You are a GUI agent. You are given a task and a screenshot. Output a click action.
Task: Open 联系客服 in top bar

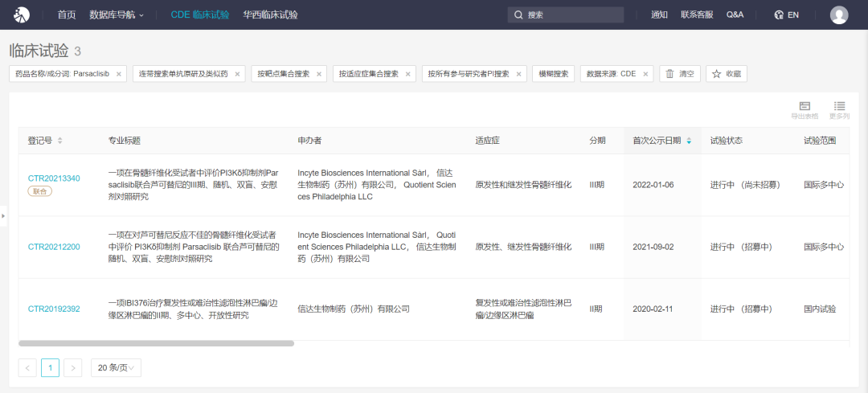[697, 15]
